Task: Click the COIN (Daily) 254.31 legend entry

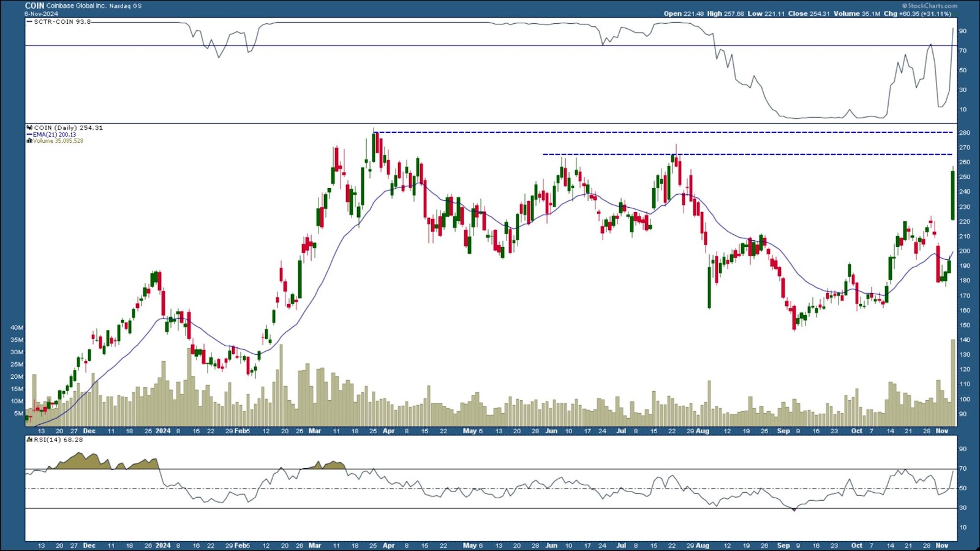Action: (x=68, y=128)
